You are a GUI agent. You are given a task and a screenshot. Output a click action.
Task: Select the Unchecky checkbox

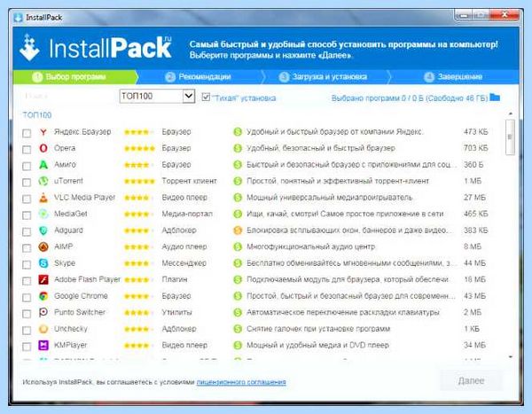coord(27,330)
